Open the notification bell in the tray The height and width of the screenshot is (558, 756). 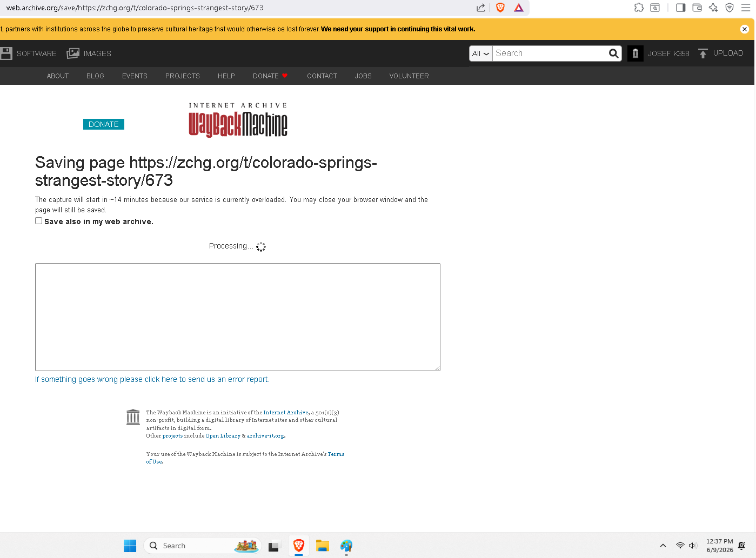tap(742, 546)
